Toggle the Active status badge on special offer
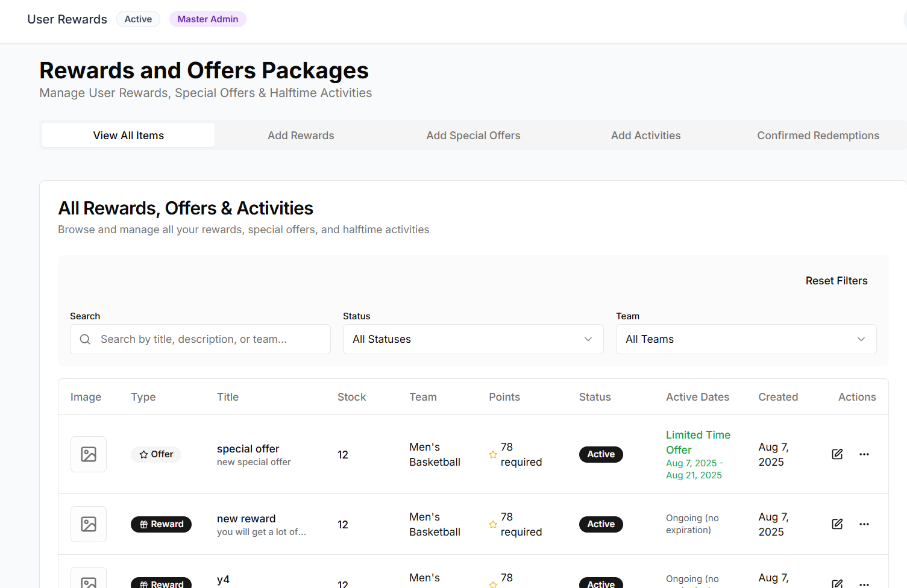This screenshot has width=907, height=588. pyautogui.click(x=600, y=454)
